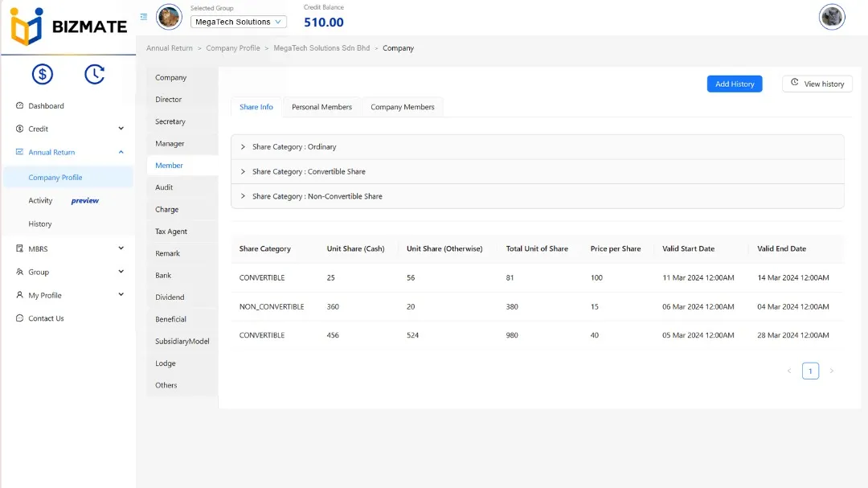868x488 pixels.
Task: Click the Add History button
Action: 734,84
